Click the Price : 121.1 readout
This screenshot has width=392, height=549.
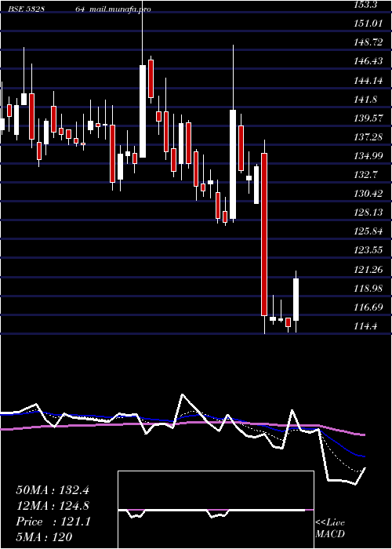pyautogui.click(x=53, y=522)
